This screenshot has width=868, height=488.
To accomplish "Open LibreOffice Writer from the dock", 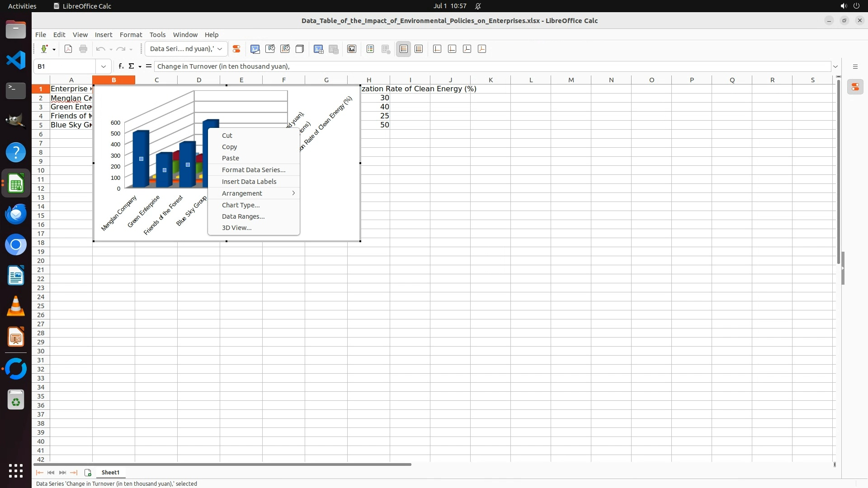I will click(16, 276).
